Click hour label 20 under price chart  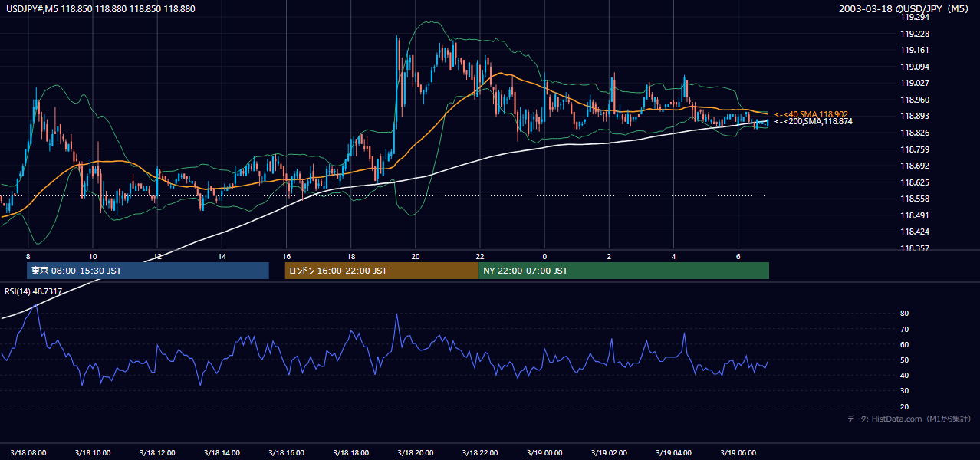click(416, 255)
